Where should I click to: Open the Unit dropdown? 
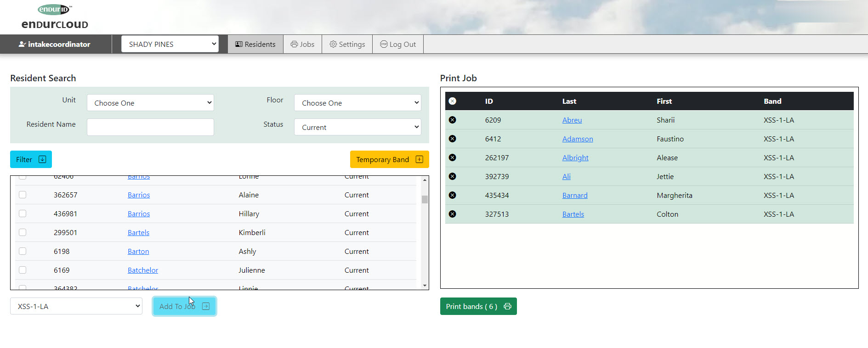[150, 103]
